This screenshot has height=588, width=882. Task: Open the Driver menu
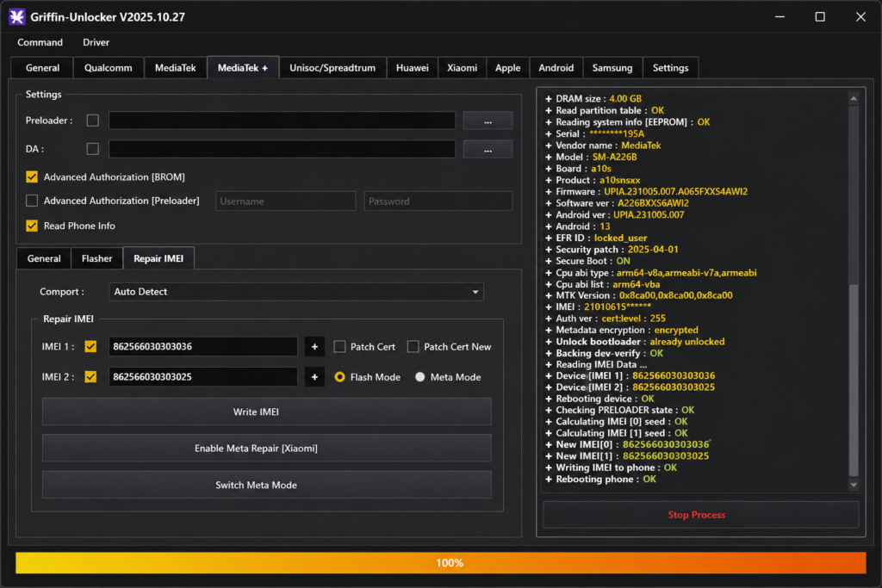pyautogui.click(x=96, y=43)
